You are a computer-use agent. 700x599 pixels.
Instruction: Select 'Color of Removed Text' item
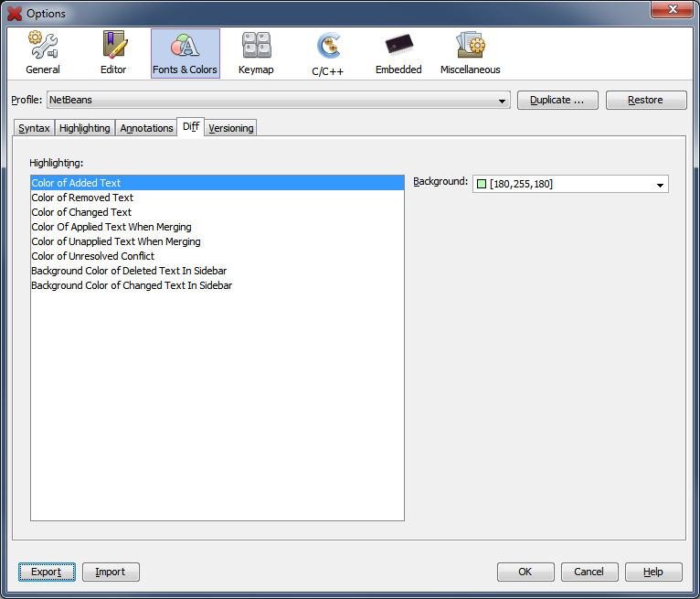click(x=217, y=198)
